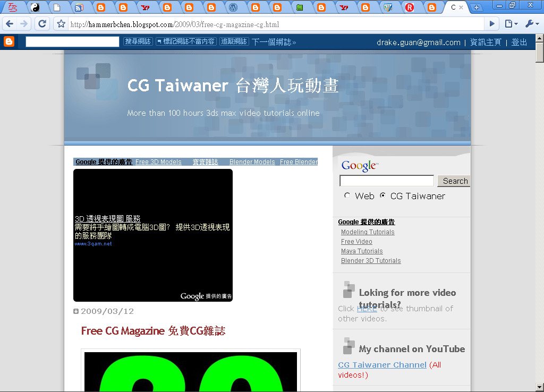Click the Google logo in the sidebar search

(360, 166)
